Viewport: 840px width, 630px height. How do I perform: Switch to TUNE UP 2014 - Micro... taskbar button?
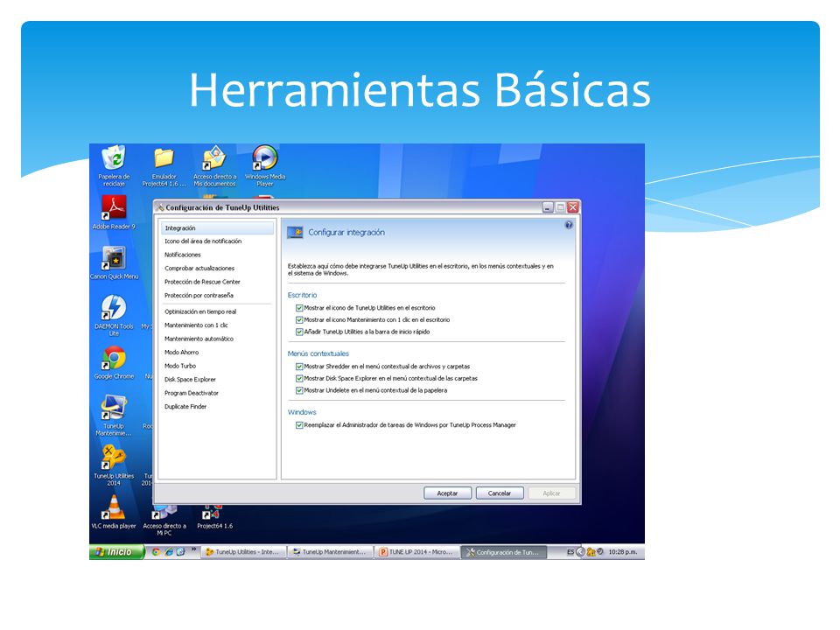tap(416, 552)
